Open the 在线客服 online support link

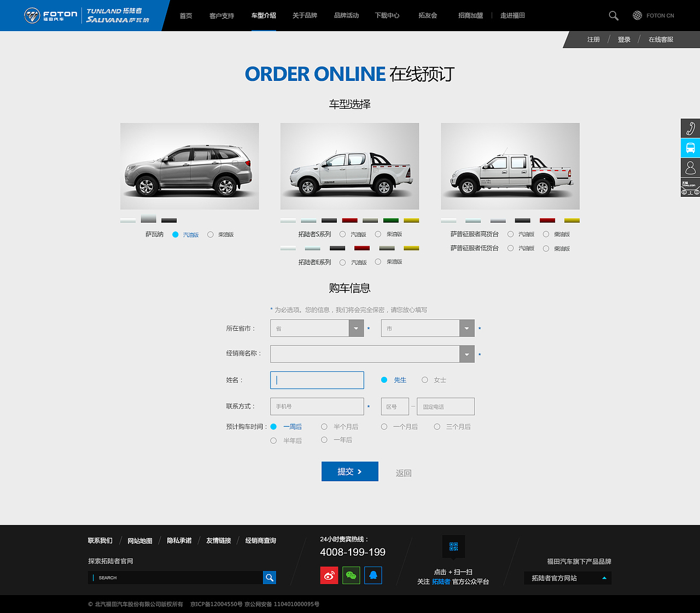661,39
